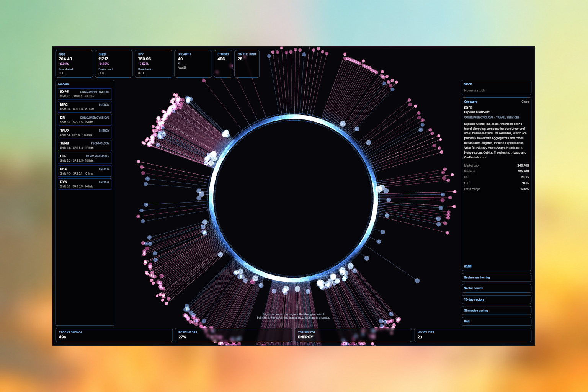Click the EPS 16.75 value

525,183
